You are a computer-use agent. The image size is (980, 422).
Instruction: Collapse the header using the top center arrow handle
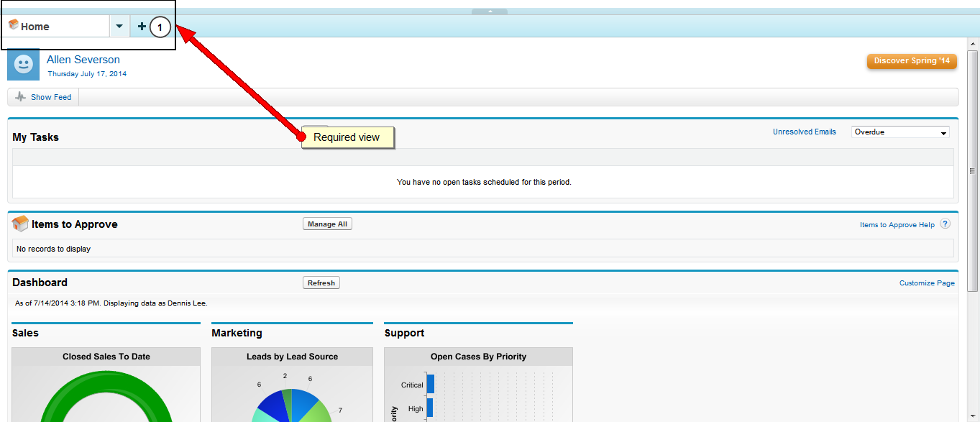pos(490,12)
